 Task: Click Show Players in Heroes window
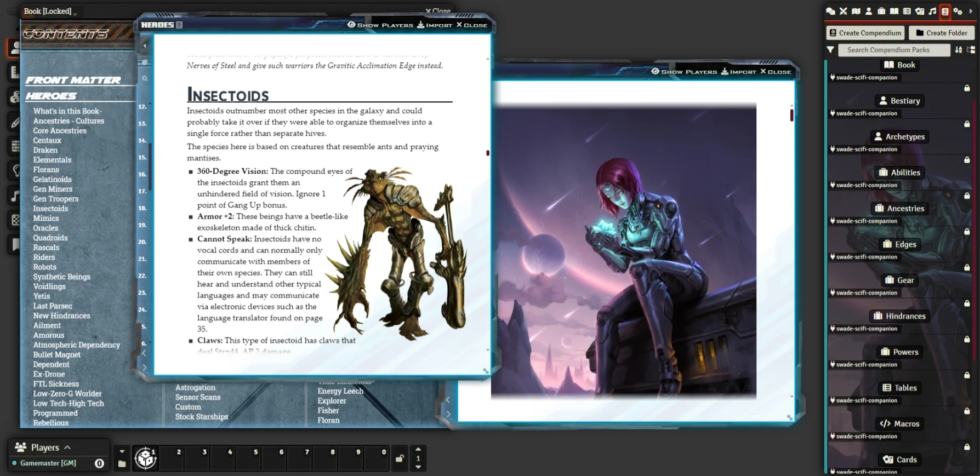[x=380, y=25]
